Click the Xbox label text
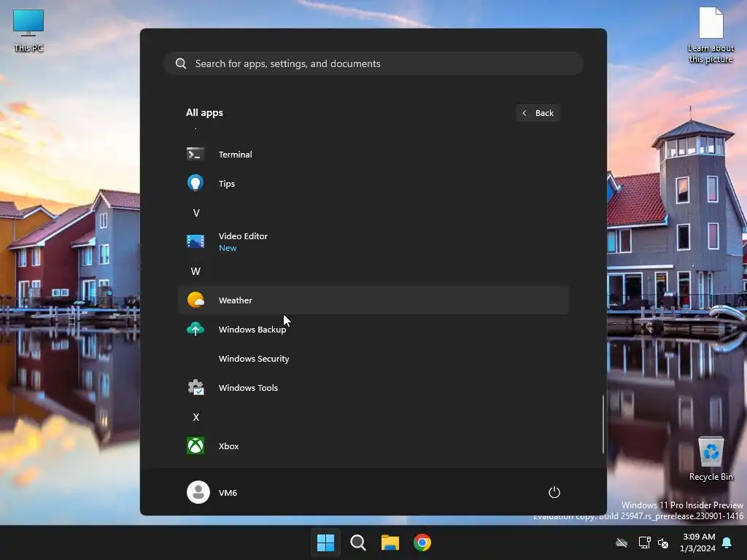747x560 pixels. click(228, 446)
